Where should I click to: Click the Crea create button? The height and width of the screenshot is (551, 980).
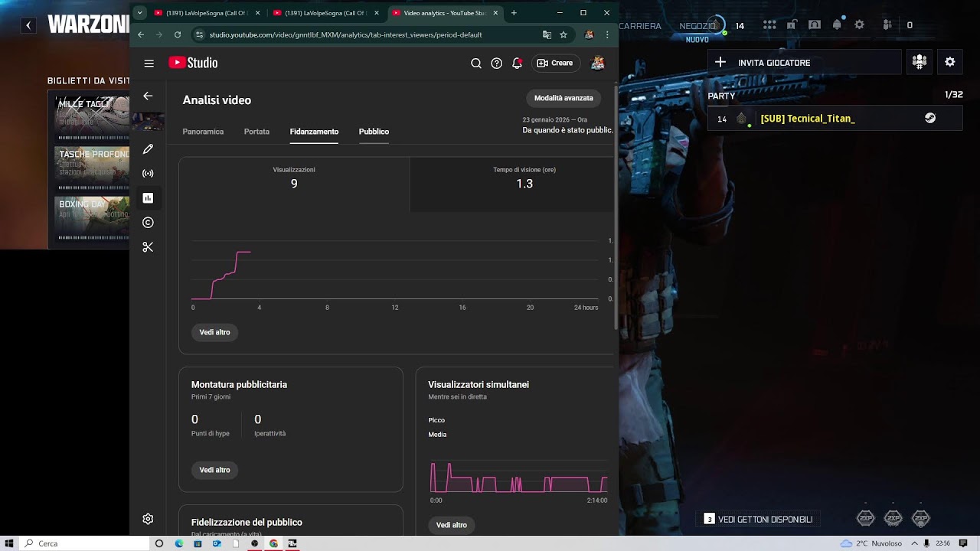(555, 64)
